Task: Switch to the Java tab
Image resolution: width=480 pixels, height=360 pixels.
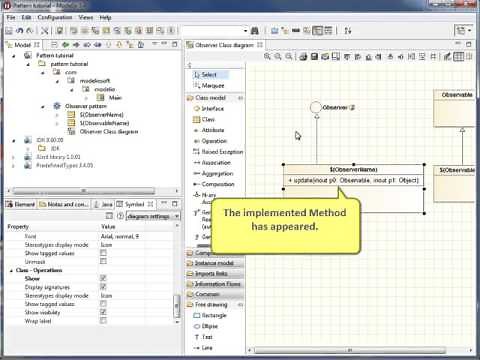Action: point(103,204)
